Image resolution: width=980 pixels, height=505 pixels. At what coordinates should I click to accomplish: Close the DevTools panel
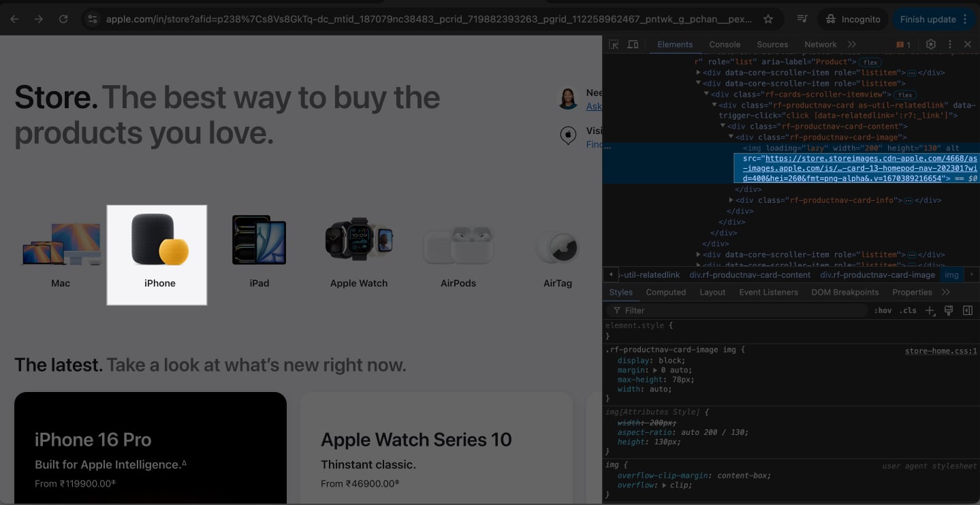968,44
